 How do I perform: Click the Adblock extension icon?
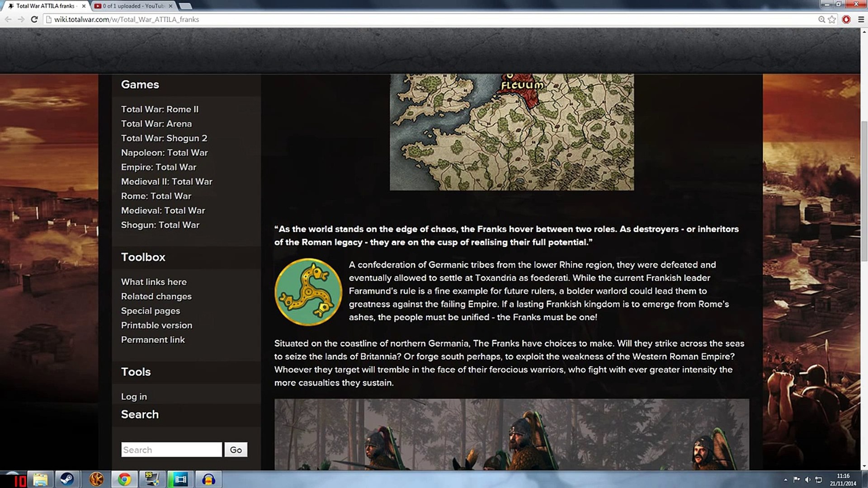click(846, 19)
